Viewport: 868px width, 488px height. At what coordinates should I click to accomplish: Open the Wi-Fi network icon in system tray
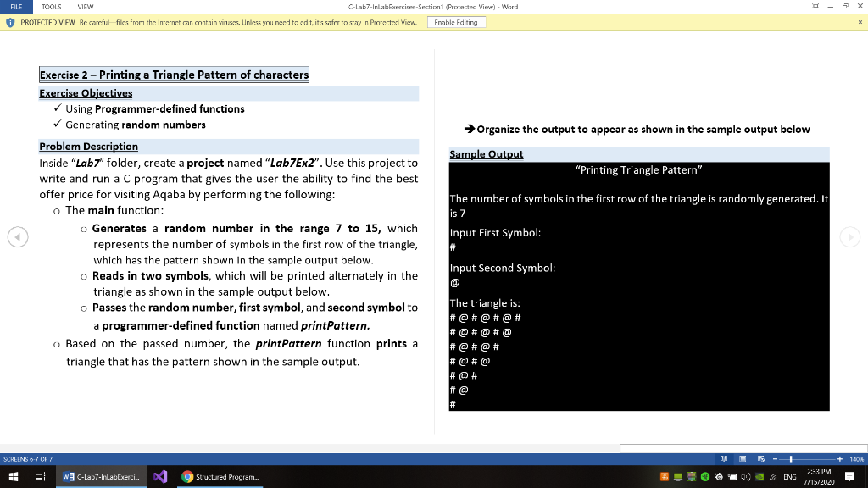click(x=773, y=476)
